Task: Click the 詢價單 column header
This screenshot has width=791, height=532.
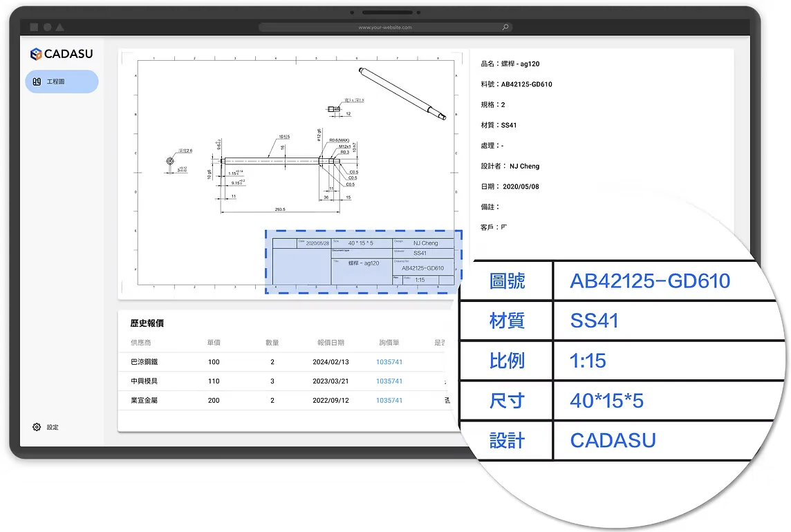Action: tap(389, 343)
